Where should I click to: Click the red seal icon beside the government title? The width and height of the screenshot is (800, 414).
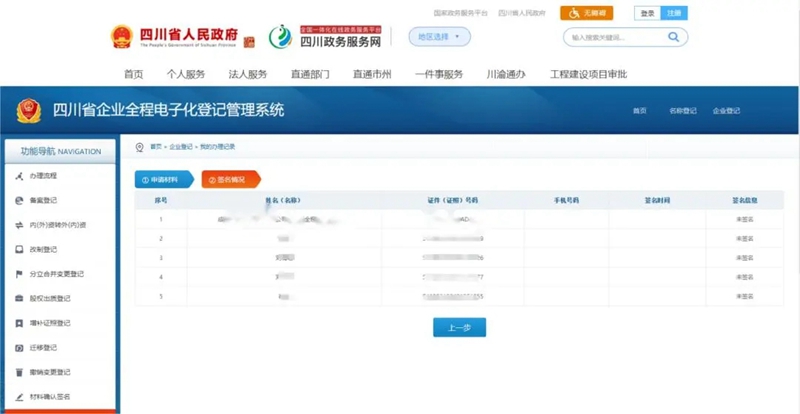pyautogui.click(x=249, y=42)
